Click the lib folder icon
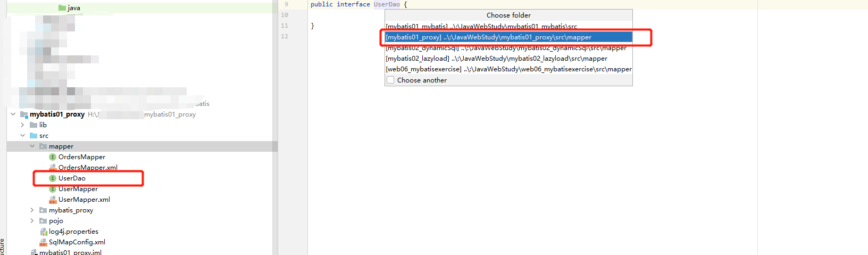This screenshot has height=255, width=868. click(34, 125)
